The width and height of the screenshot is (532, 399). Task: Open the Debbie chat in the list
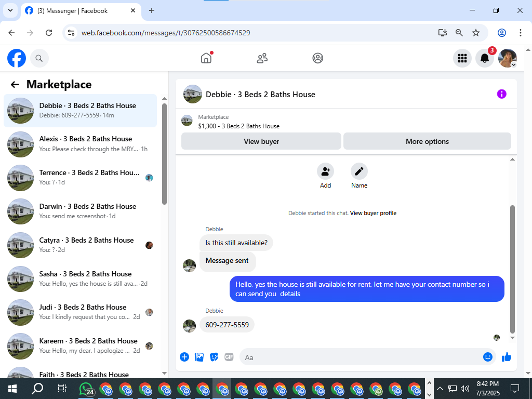[x=81, y=111]
